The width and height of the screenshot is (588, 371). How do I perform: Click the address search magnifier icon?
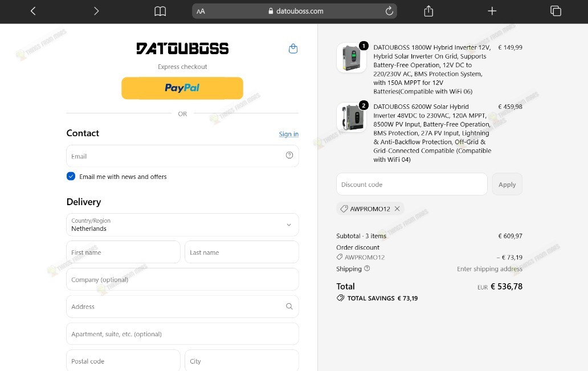(289, 307)
